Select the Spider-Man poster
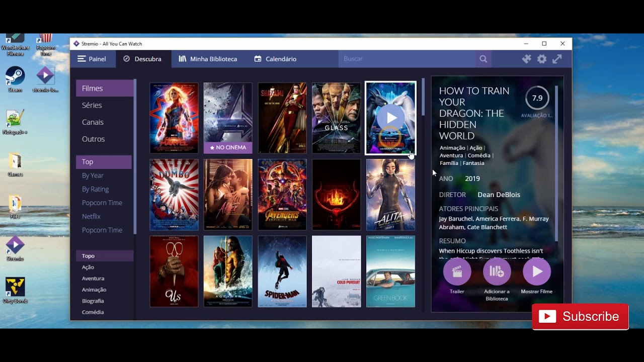The image size is (644, 362). click(282, 271)
